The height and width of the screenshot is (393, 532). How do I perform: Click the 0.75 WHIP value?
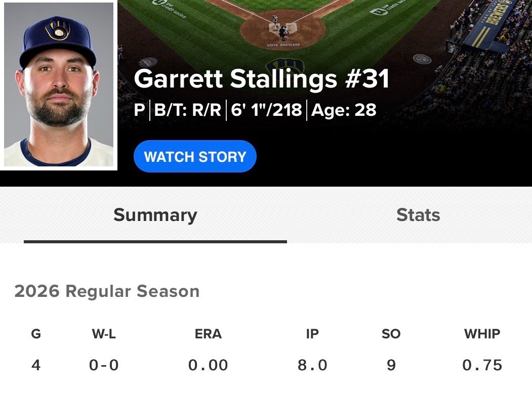tap(482, 365)
